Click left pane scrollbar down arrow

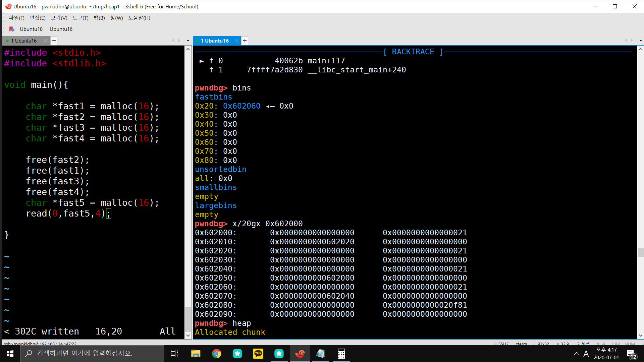[188, 335]
